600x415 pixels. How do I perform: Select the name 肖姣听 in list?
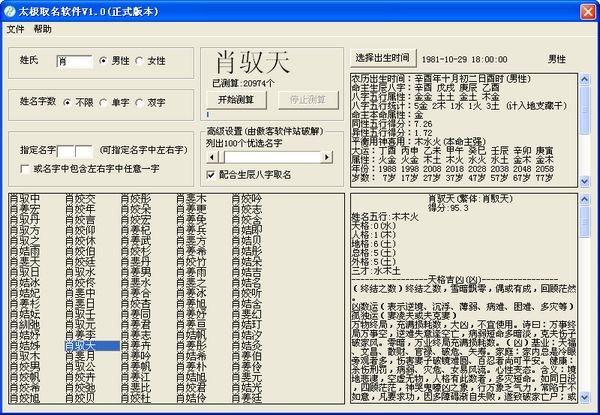[x=247, y=294]
